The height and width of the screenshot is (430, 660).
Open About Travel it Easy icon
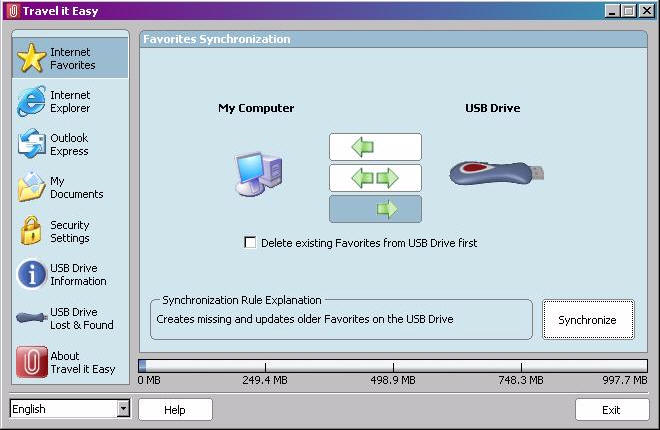pyautogui.click(x=31, y=361)
